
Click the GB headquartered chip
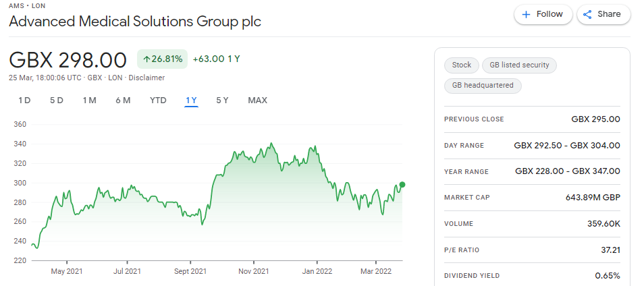(x=483, y=86)
